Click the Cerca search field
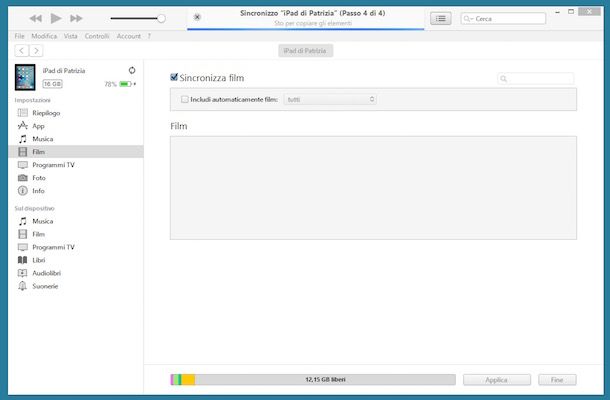The image size is (610, 400). [x=503, y=19]
